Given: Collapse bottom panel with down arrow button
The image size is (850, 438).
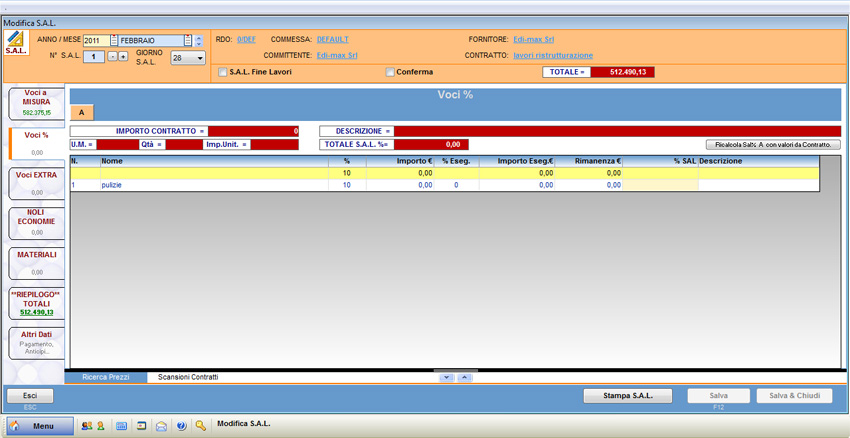Looking at the screenshot, I should 447,378.
